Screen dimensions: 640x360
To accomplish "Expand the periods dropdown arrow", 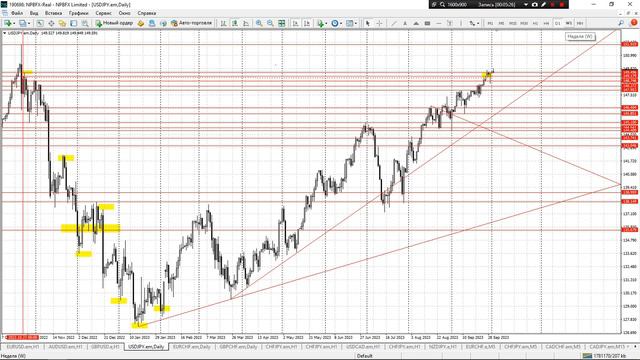I will (341, 23).
